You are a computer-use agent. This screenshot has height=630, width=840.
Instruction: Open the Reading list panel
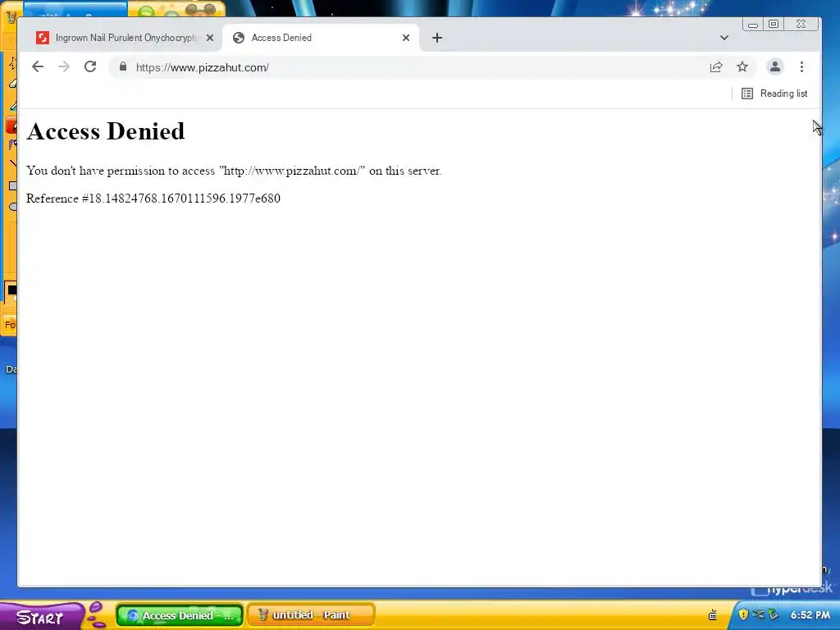[774, 94]
